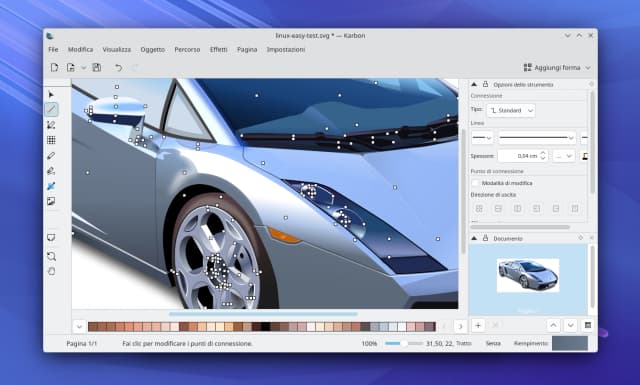Open the Tipo Standard connection dropdown

[511, 110]
